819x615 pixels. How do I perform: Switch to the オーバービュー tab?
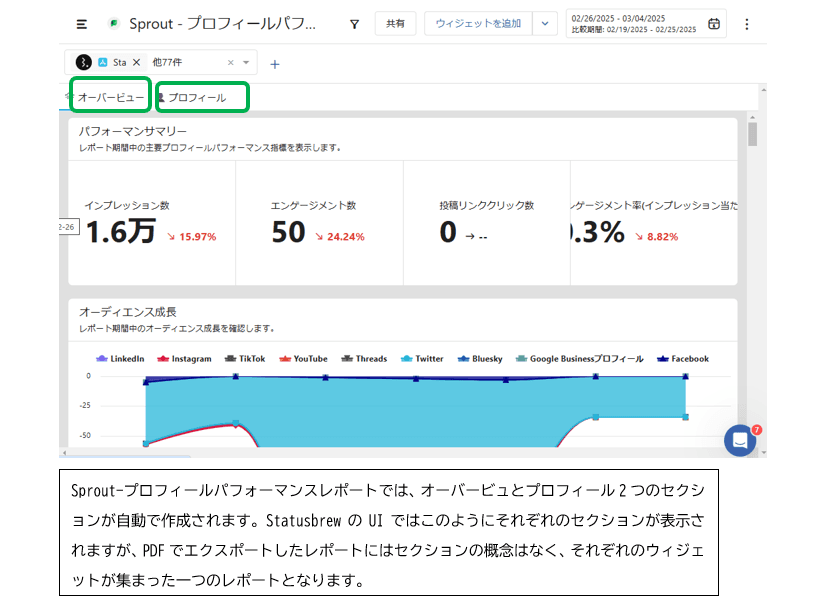click(110, 97)
